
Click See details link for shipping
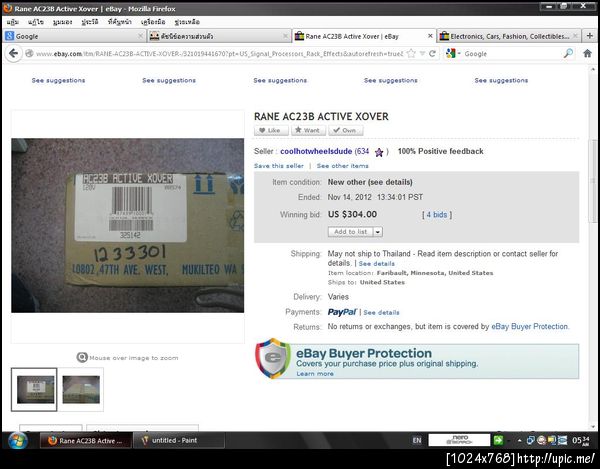(377, 264)
